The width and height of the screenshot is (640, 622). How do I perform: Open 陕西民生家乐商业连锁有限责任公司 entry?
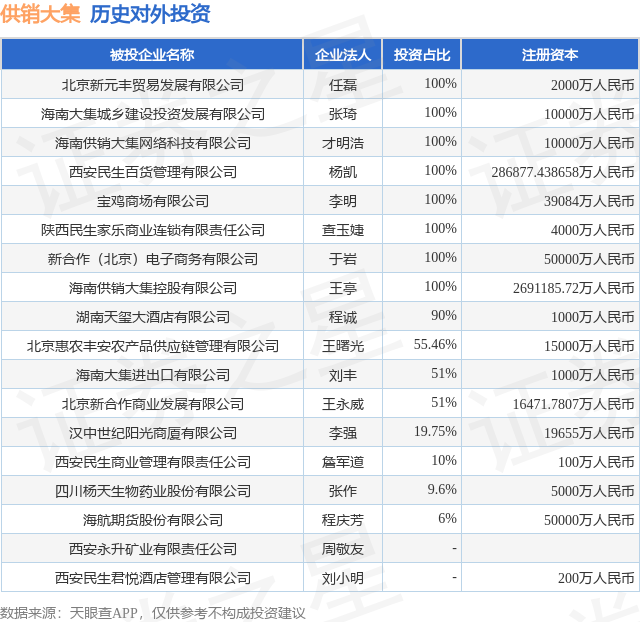pos(153,230)
